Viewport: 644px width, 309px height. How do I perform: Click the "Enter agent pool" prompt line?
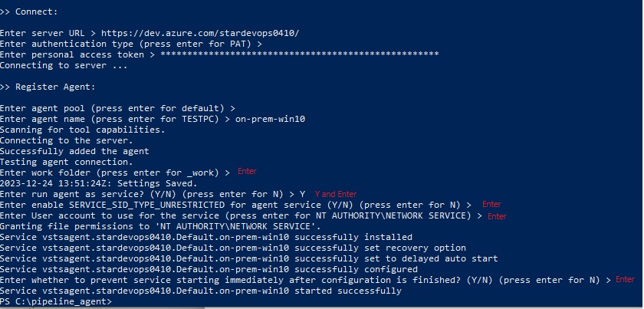[x=117, y=108]
